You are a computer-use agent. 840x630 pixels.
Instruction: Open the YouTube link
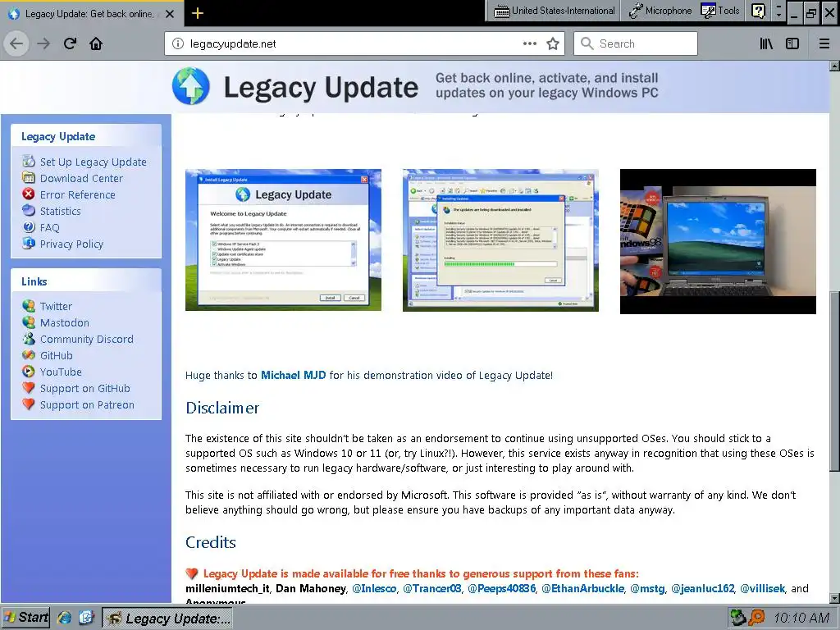point(61,372)
